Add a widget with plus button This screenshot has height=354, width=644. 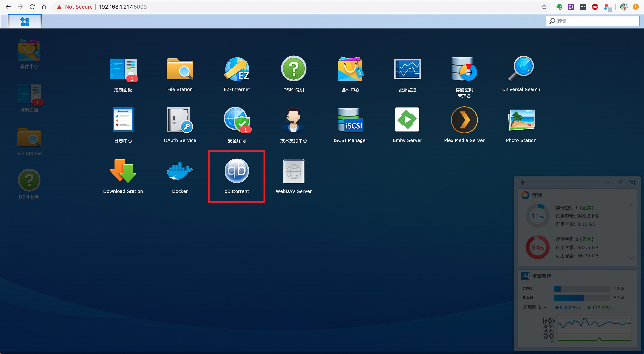(x=523, y=182)
